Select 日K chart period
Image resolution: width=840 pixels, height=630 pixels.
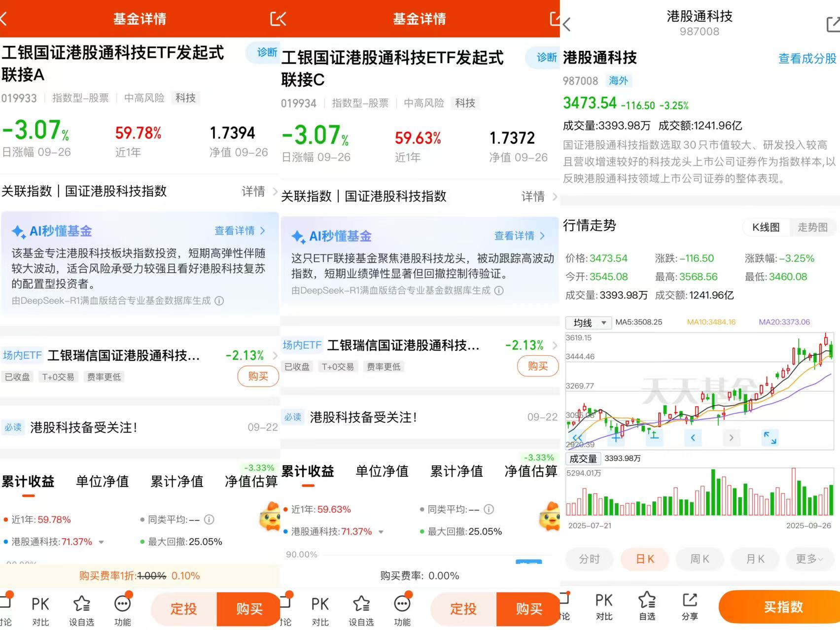click(x=645, y=559)
